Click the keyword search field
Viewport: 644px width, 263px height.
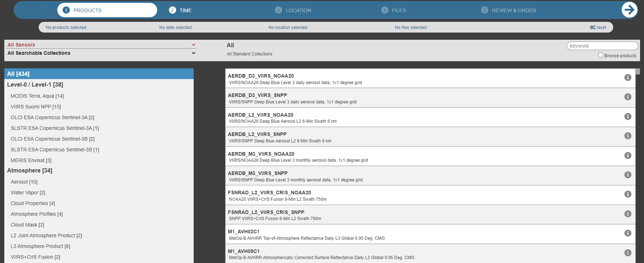pyautogui.click(x=602, y=46)
